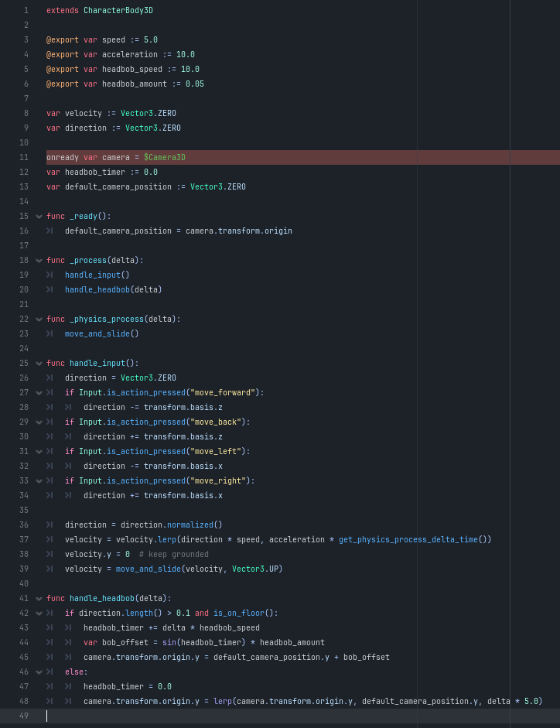Viewport: 560px width, 728px height.
Task: Click the handle_headbob(delta) call on line 20
Action: point(114,289)
